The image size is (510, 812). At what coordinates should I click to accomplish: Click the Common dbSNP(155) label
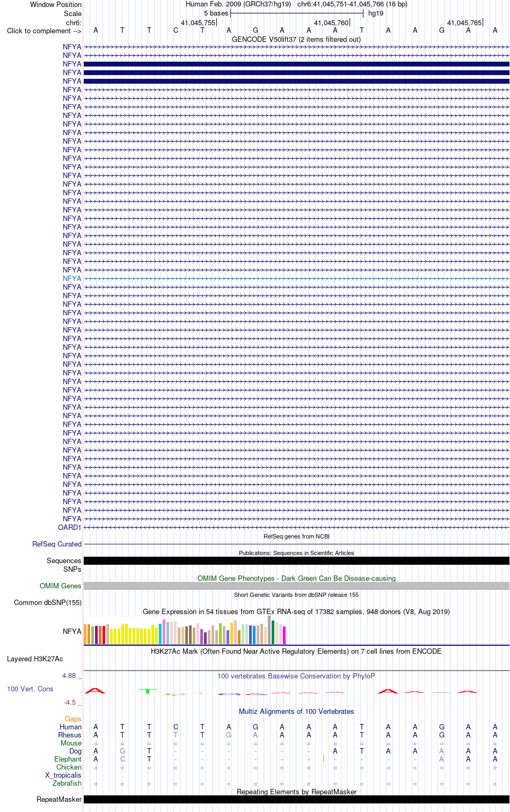pos(48,602)
